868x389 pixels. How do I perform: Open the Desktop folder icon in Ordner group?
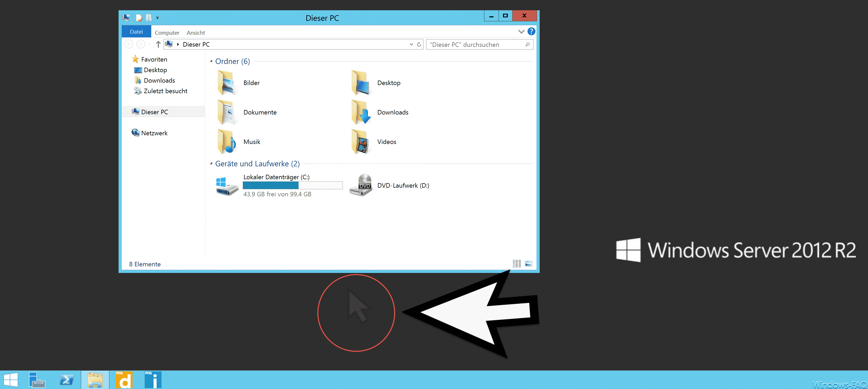[x=360, y=83]
